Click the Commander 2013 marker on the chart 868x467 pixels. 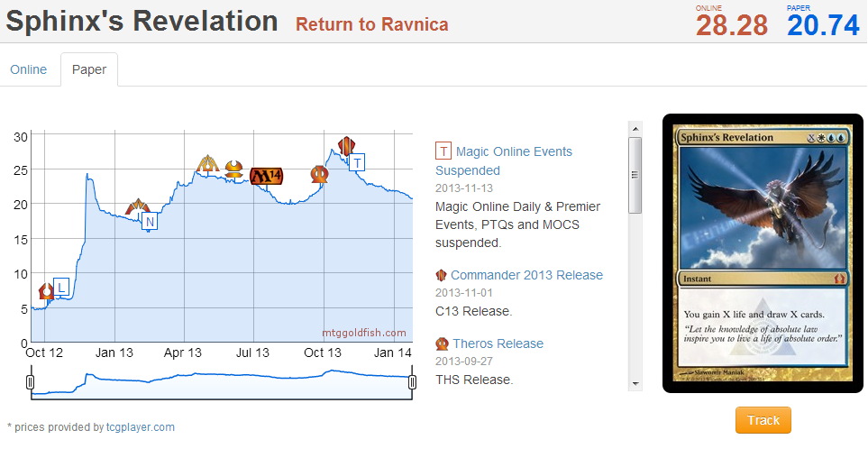pyautogui.click(x=345, y=145)
